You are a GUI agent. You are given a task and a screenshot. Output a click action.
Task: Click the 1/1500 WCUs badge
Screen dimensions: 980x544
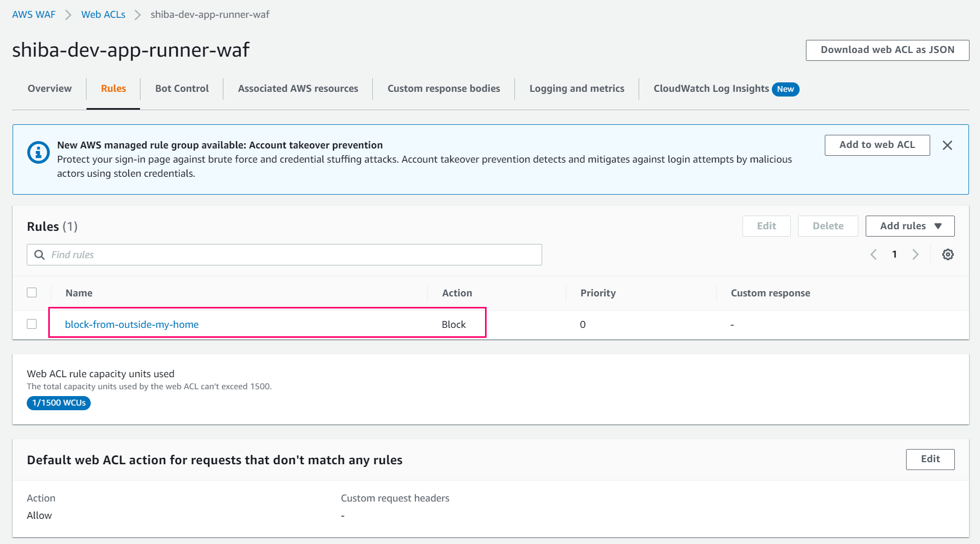click(59, 403)
